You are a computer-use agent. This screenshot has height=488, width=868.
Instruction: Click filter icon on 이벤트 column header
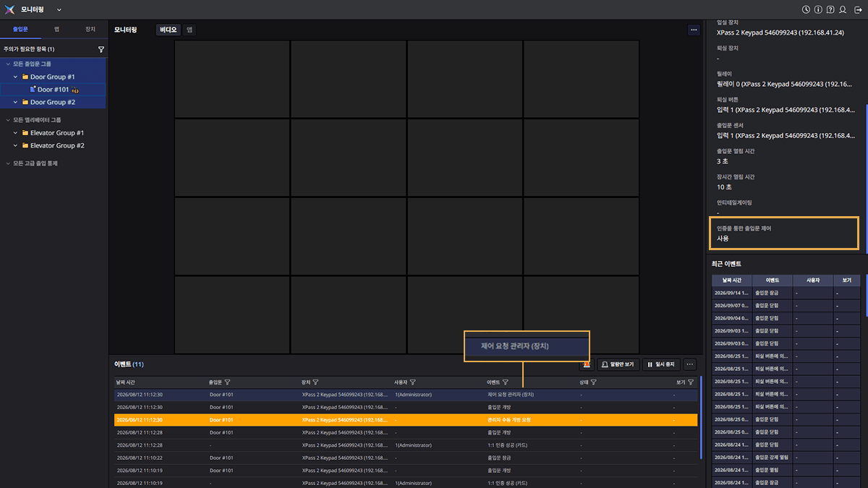point(506,382)
